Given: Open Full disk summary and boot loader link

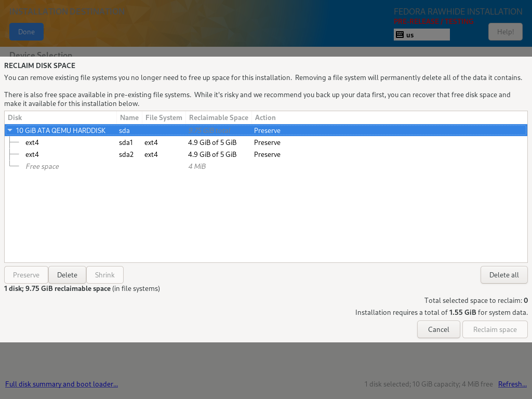Looking at the screenshot, I should (x=61, y=384).
